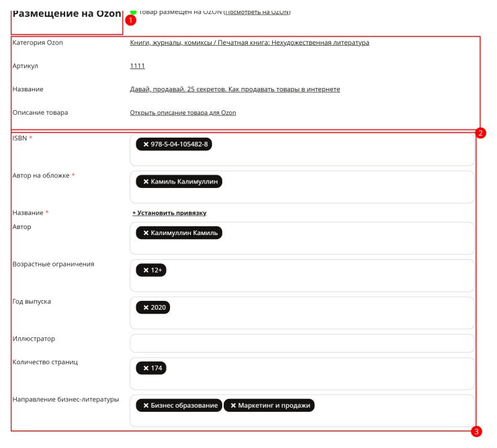Remove the Бизнес образование tag

click(146, 406)
